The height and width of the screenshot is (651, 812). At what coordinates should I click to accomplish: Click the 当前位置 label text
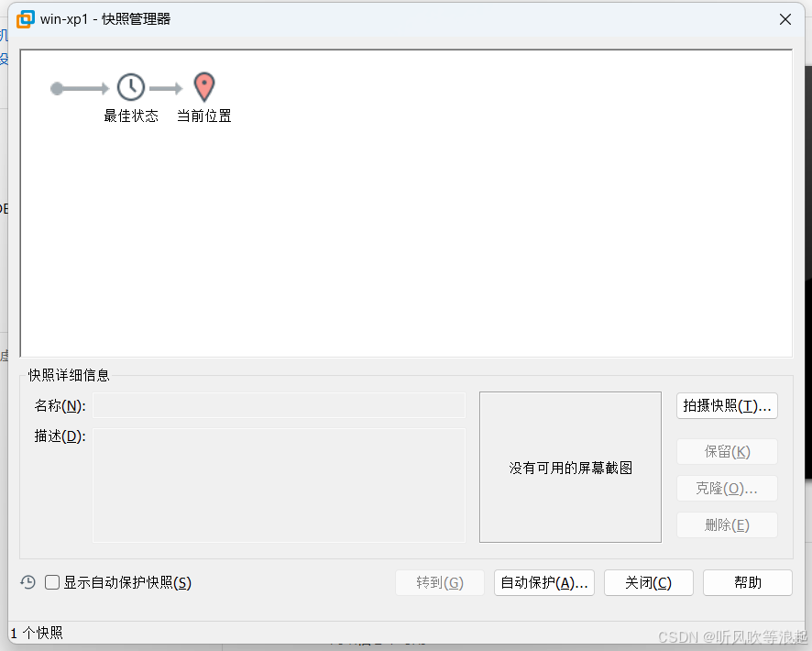pyautogui.click(x=203, y=117)
